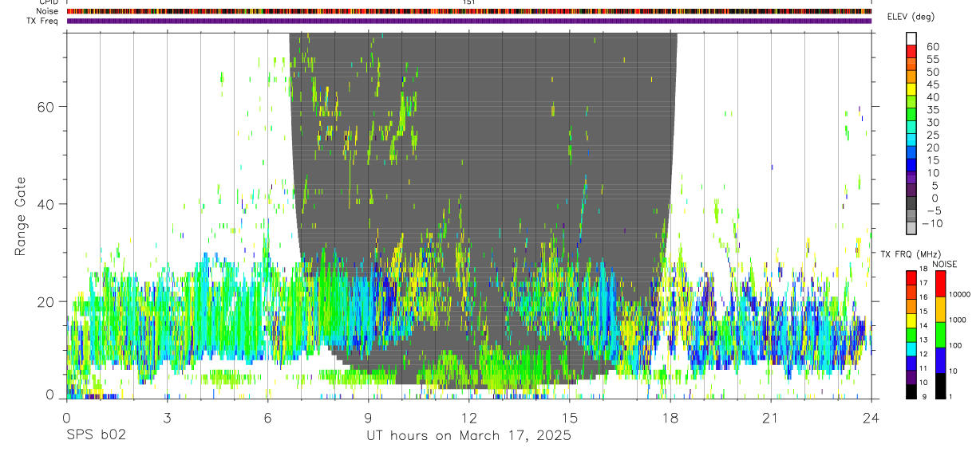Click the 18 tick on TX FRQ scale
The image size is (980, 452).
tap(924, 270)
